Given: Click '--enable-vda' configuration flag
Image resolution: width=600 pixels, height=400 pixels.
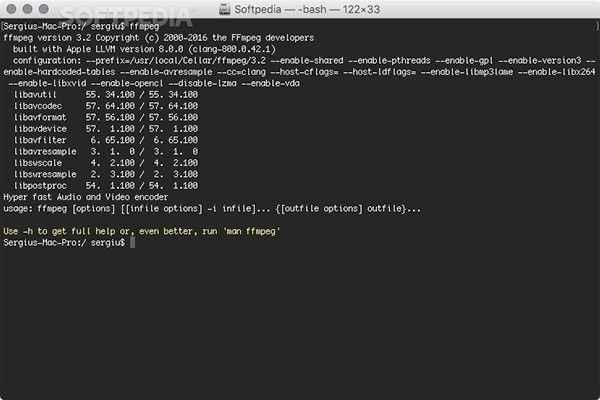Looking at the screenshot, I should point(271,83).
